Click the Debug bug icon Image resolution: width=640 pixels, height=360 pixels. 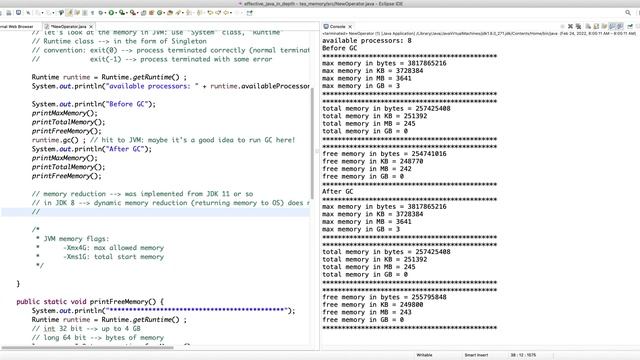[x=100, y=13]
